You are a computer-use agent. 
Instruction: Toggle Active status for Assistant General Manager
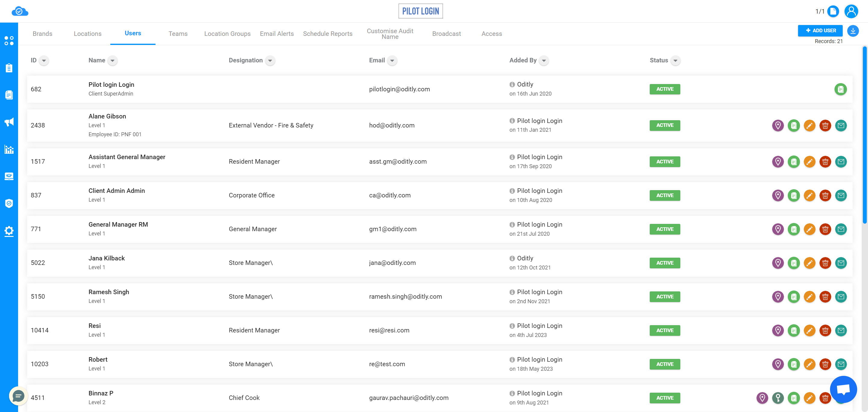click(x=665, y=161)
